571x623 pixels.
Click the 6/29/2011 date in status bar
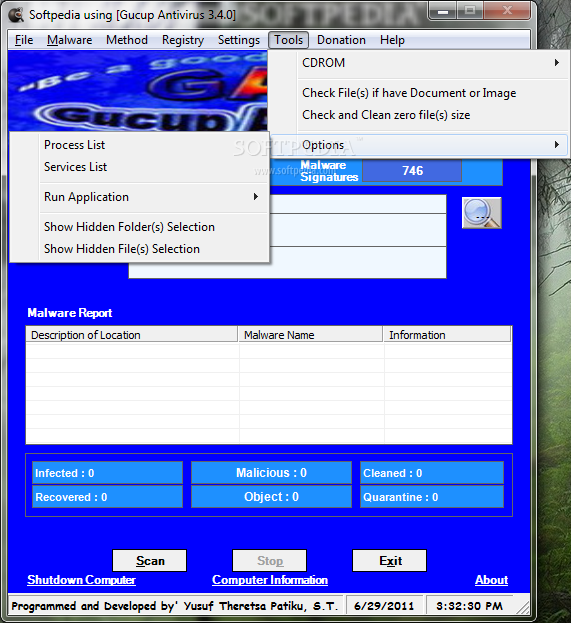[x=384, y=606]
